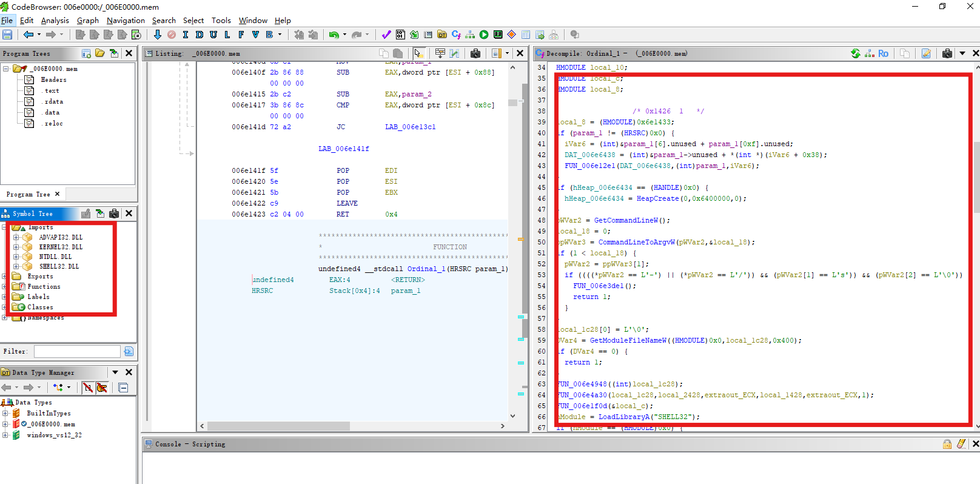Screen dimensions: 980x484
Task: Click the Decompile panel edit pencil icon
Action: click(x=926, y=53)
